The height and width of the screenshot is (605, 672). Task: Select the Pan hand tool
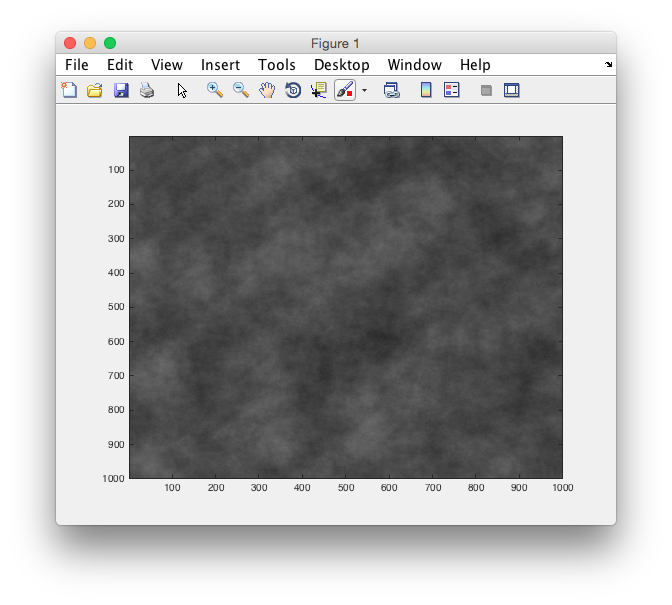(x=267, y=90)
